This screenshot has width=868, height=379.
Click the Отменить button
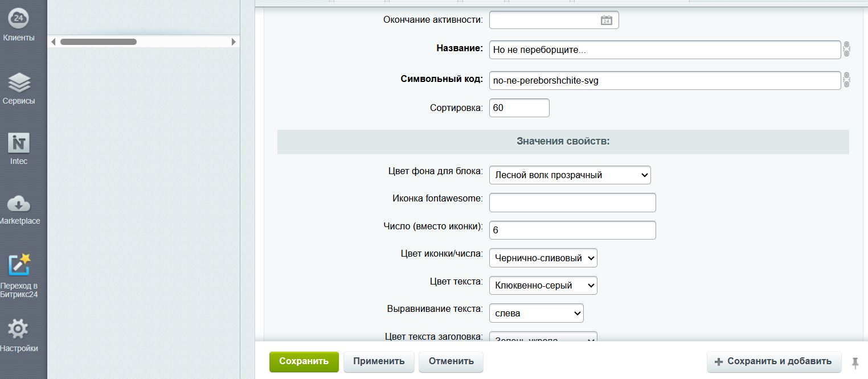point(451,361)
